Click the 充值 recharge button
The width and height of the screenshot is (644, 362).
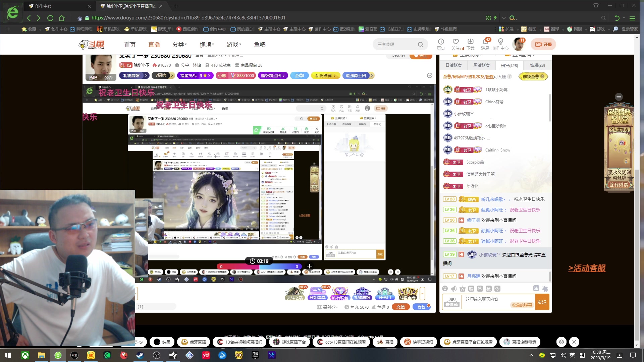pyautogui.click(x=400, y=307)
